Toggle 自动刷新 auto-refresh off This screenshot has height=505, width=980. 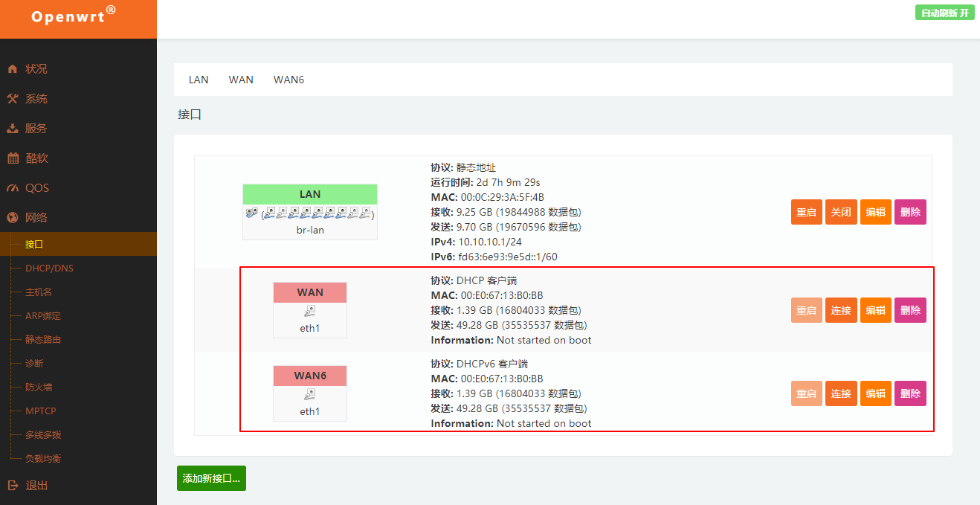tap(944, 13)
